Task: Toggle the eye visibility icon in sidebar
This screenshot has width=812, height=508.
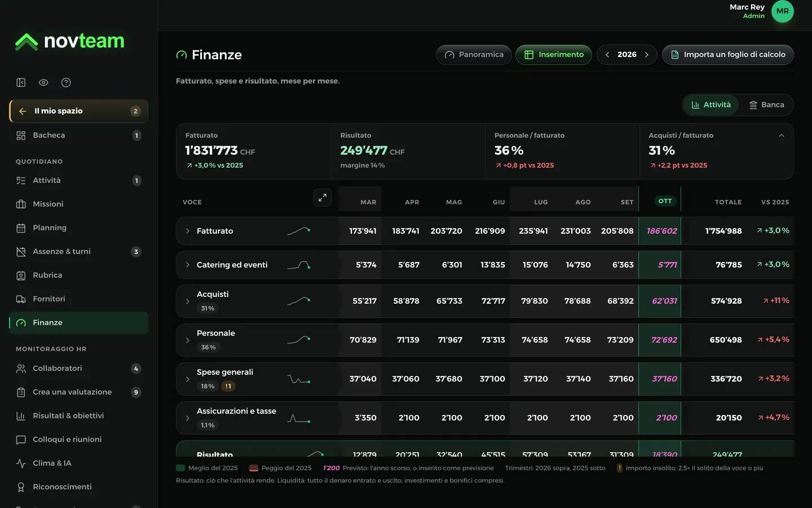Action: coord(43,82)
